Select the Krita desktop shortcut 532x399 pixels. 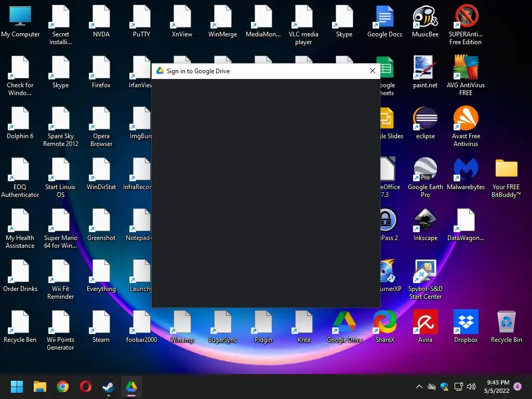pos(303,326)
